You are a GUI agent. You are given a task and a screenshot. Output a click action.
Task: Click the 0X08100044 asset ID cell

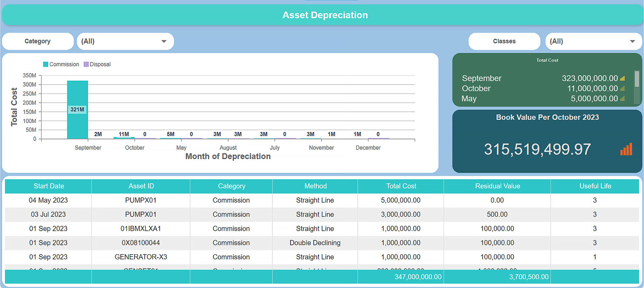[x=141, y=243]
